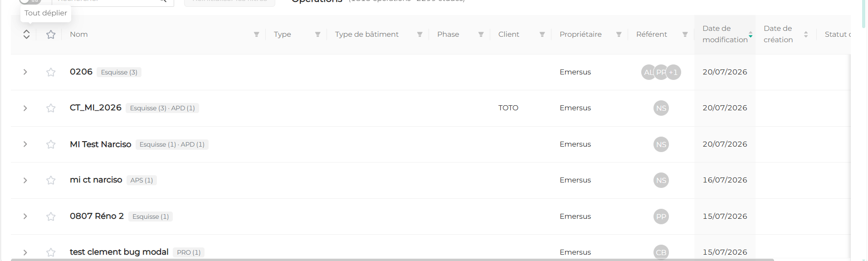Open the test clement bug modal operation

point(119,252)
